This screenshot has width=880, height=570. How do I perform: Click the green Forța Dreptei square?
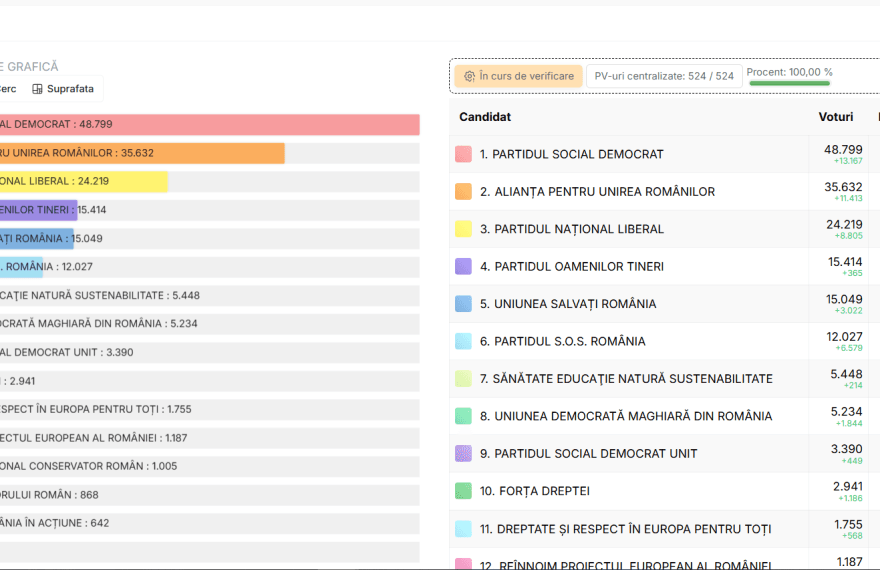(x=463, y=491)
